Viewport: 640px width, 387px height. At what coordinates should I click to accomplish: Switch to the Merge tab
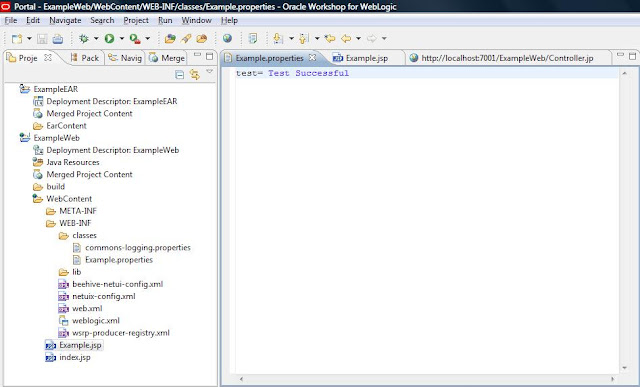click(167, 58)
